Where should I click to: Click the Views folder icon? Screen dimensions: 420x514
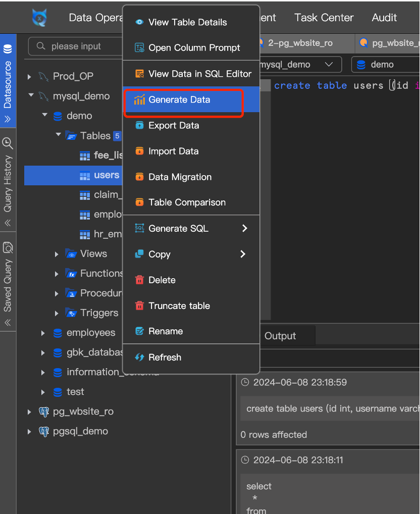(71, 254)
